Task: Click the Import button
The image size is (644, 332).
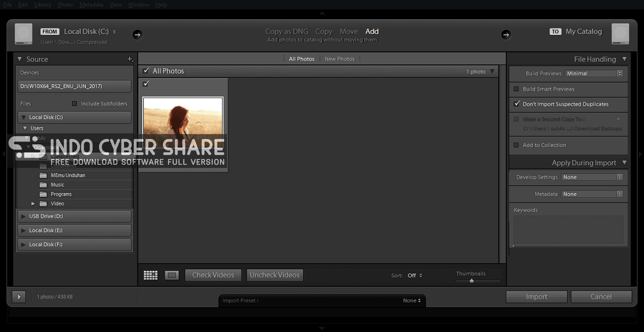Action: tap(537, 297)
